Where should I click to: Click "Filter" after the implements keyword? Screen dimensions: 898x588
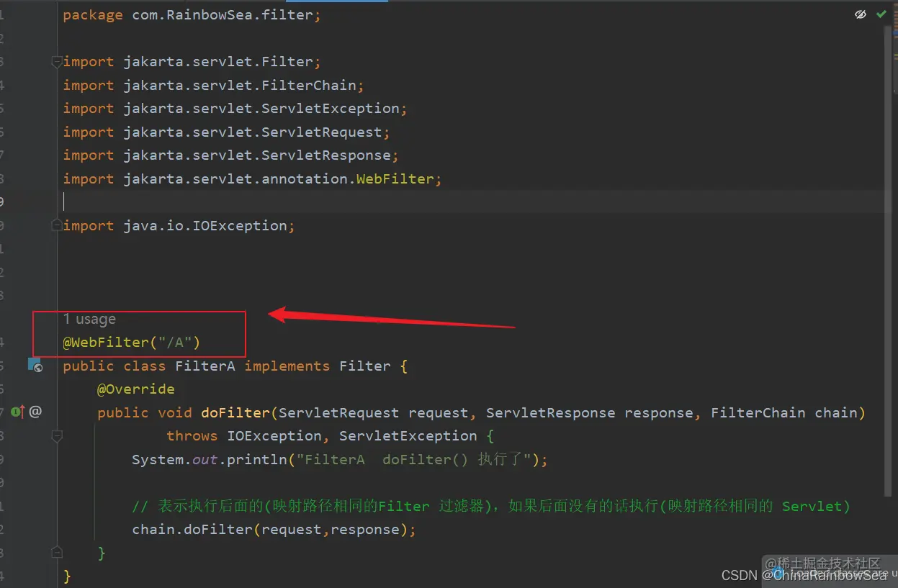click(365, 366)
